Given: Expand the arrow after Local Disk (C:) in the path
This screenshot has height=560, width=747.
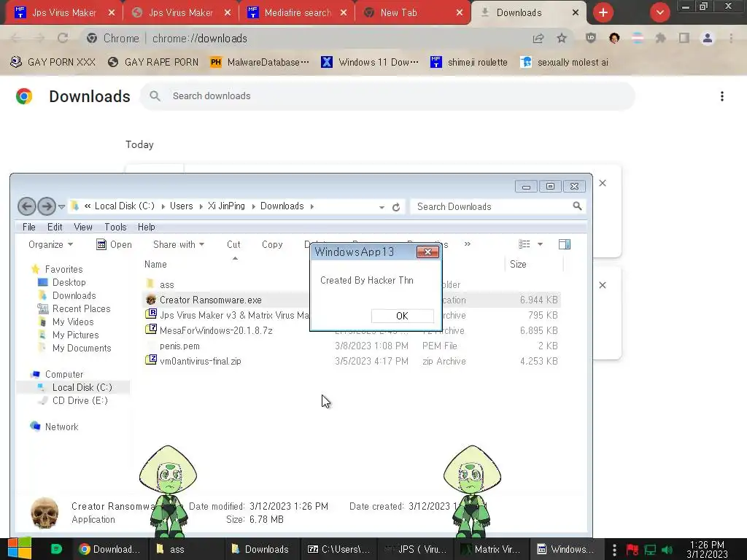Looking at the screenshot, I should tap(163, 206).
